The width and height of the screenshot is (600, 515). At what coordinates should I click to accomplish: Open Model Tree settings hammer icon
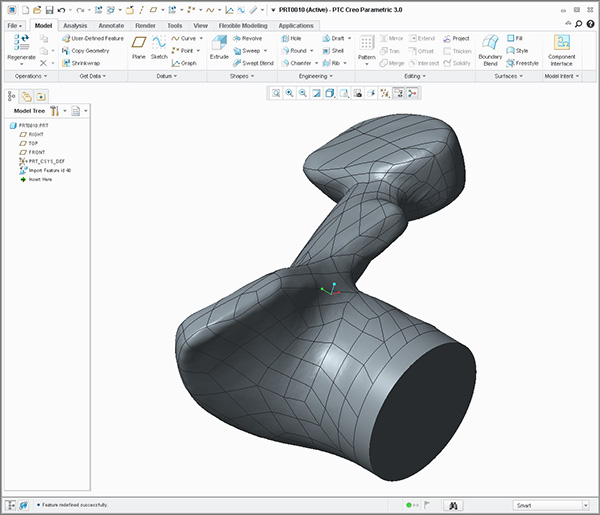54,111
